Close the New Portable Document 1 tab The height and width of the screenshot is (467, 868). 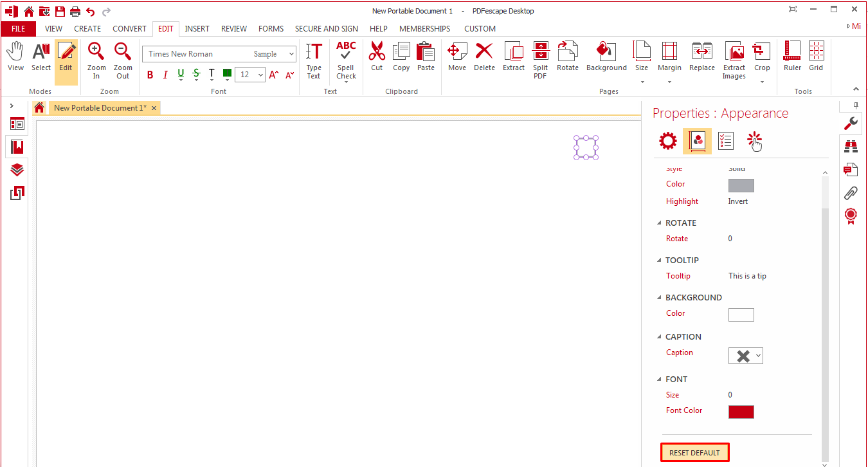click(x=154, y=108)
